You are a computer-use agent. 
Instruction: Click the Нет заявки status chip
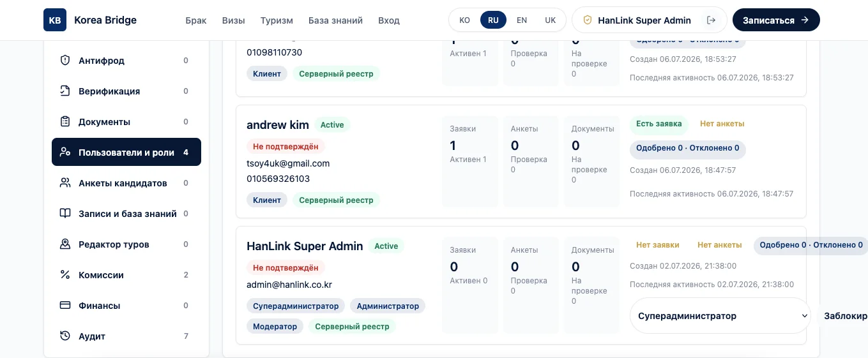(x=657, y=245)
